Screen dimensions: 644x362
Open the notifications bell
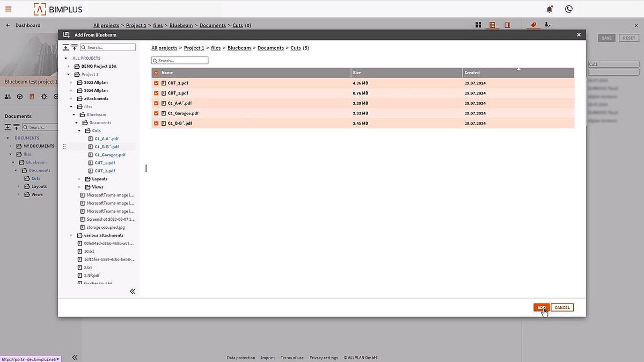550,9
